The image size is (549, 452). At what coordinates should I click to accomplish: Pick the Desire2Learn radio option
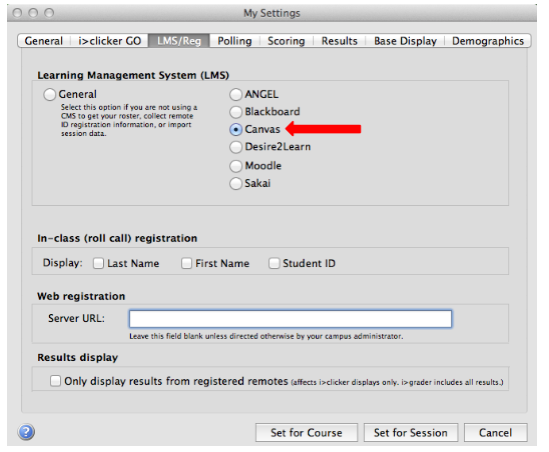coord(236,147)
